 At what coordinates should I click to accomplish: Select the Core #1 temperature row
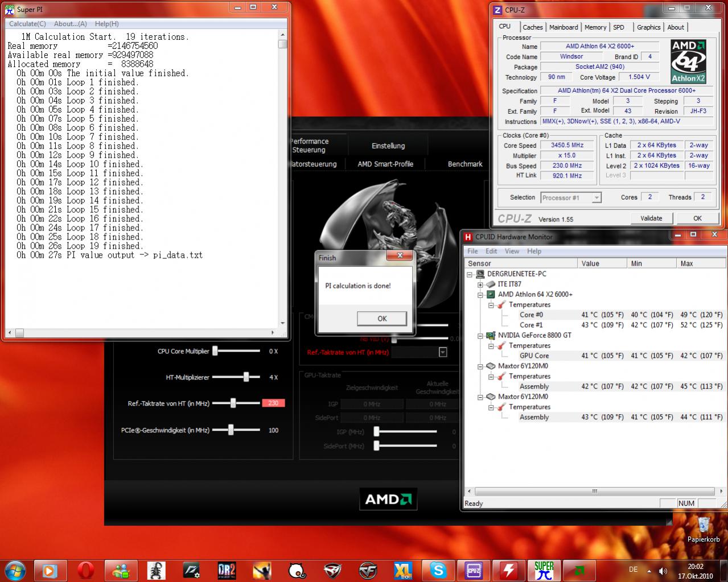coord(594,325)
